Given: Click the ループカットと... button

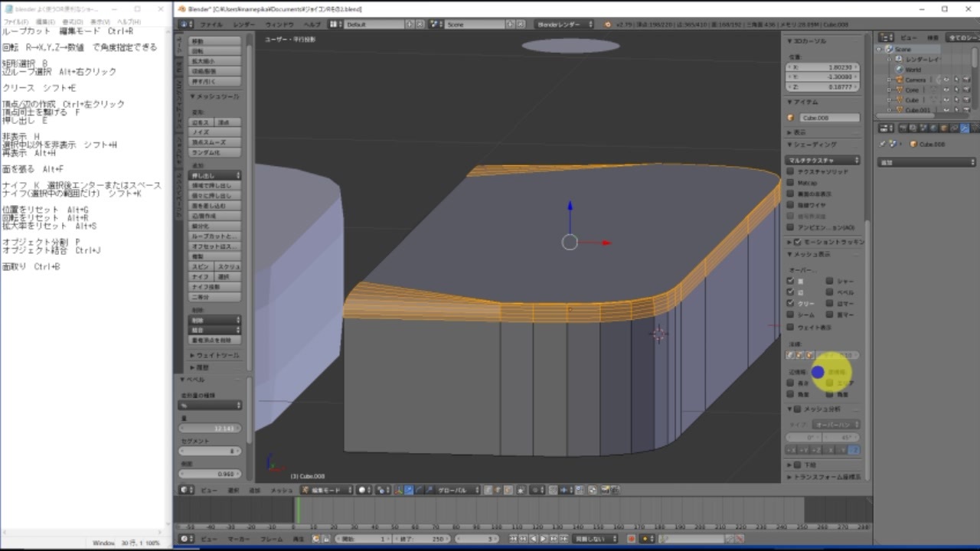Looking at the screenshot, I should pos(214,236).
